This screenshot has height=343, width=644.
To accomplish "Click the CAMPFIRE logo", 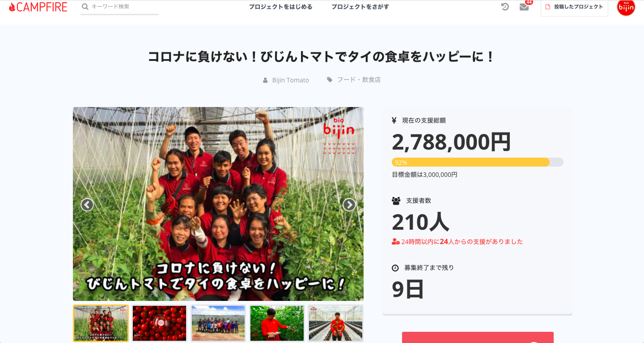I will pyautogui.click(x=38, y=7).
